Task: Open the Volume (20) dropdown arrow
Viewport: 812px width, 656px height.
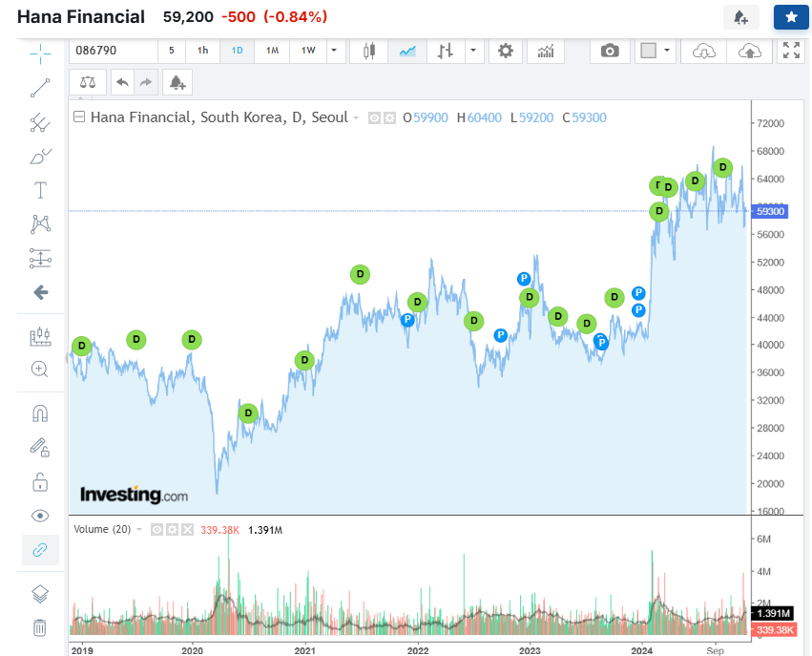Action: point(138,530)
